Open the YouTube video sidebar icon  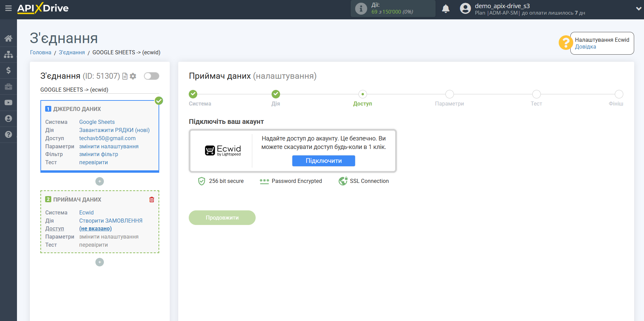point(8,102)
